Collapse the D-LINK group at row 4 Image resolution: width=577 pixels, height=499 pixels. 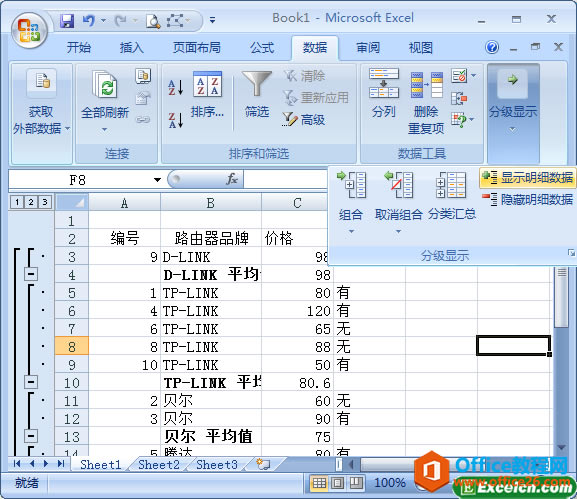[31, 274]
